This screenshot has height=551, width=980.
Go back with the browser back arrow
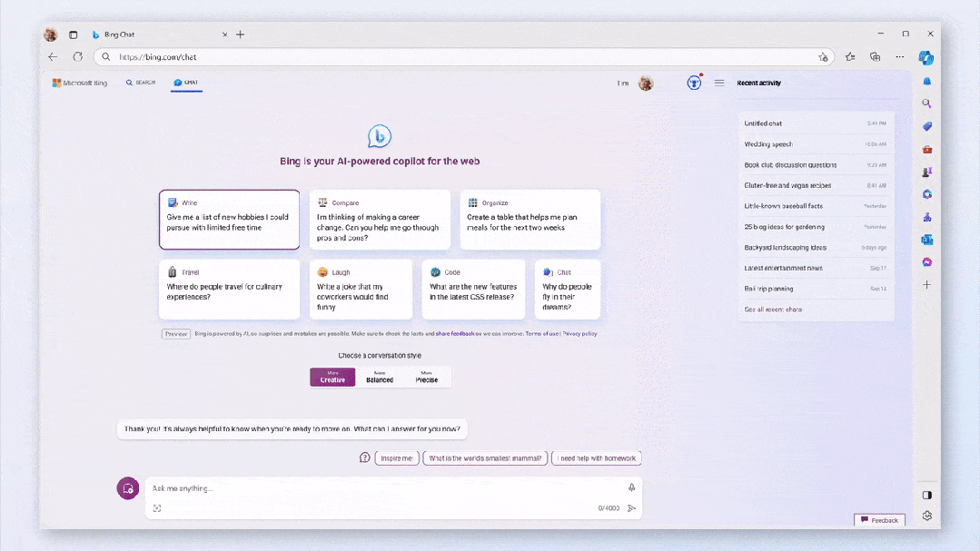pyautogui.click(x=53, y=57)
